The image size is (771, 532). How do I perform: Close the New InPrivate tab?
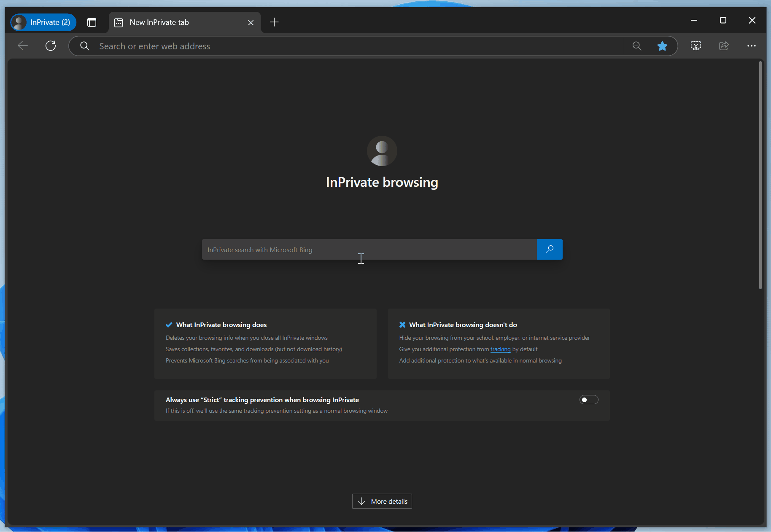point(251,23)
